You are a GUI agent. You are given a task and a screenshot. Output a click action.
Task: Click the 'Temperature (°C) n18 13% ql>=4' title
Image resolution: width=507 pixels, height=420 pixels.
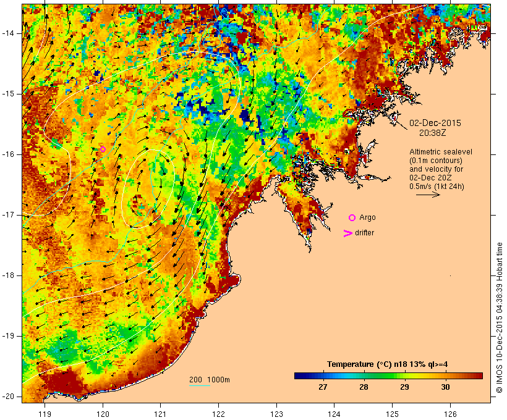coord(388,364)
